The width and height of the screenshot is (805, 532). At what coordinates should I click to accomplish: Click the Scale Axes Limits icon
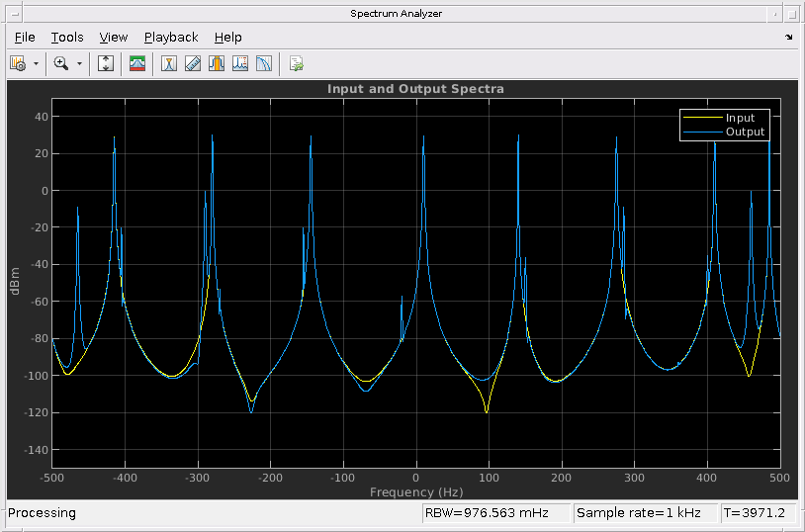(107, 63)
